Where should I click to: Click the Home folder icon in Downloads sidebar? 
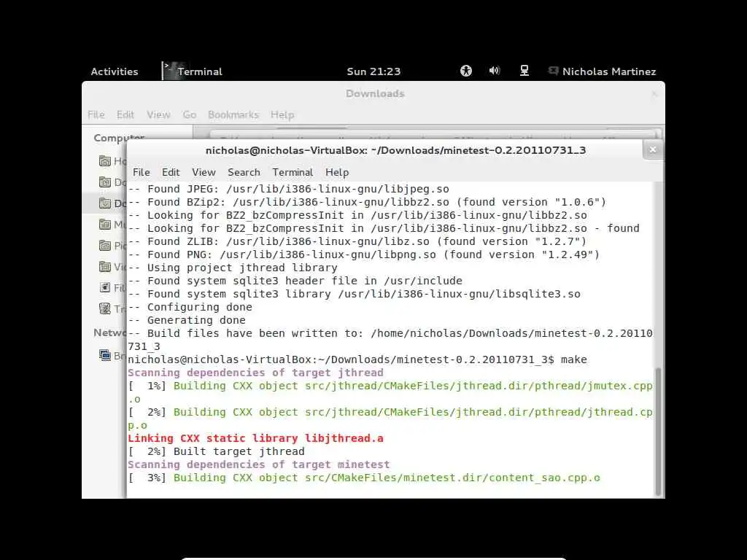click(105, 161)
